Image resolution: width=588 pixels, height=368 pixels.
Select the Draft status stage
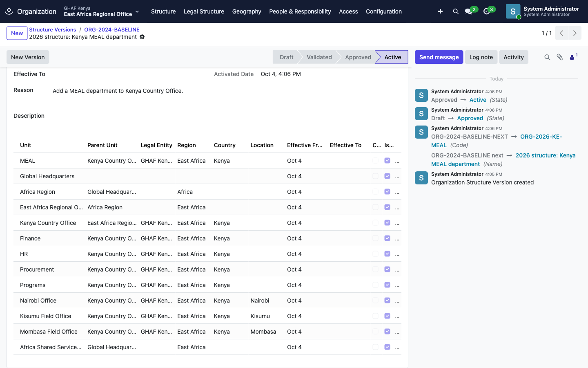(x=286, y=57)
